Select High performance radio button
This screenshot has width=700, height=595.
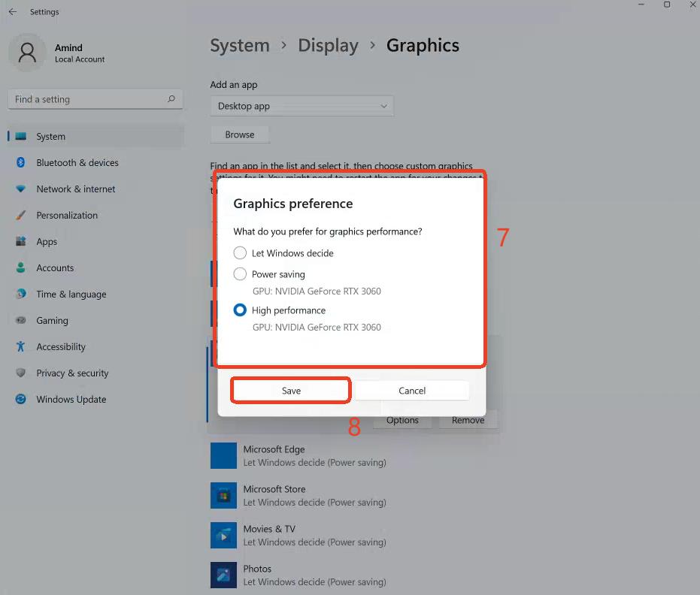pyautogui.click(x=240, y=310)
